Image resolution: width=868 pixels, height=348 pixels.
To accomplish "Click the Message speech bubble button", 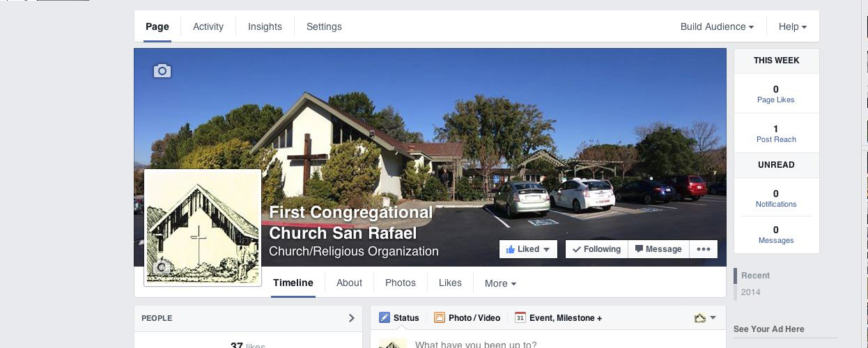I will [658, 249].
